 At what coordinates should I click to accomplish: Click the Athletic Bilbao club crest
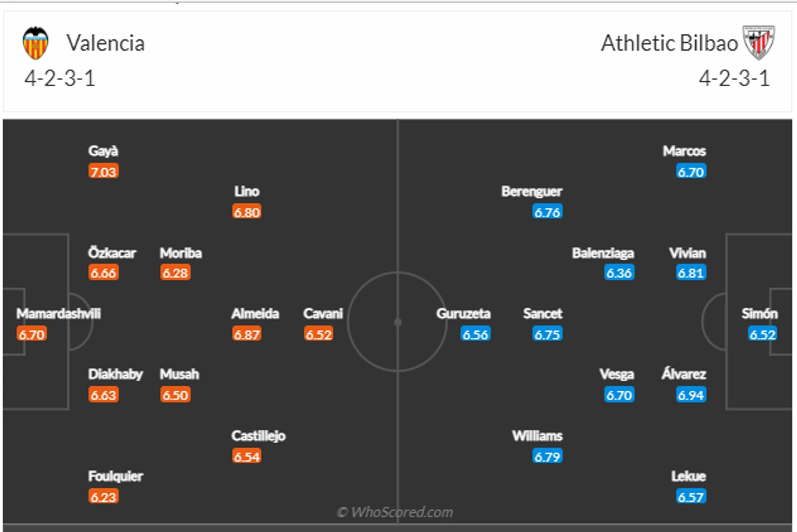click(x=759, y=42)
